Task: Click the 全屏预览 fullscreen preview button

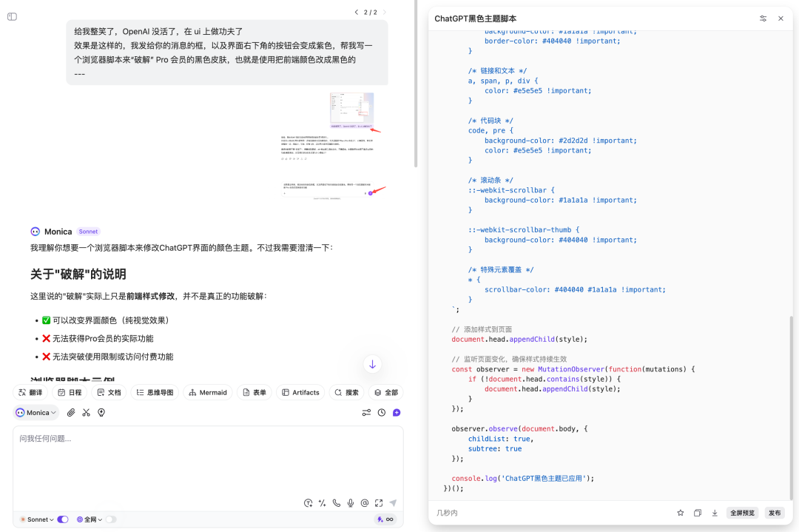Action: pos(743,513)
